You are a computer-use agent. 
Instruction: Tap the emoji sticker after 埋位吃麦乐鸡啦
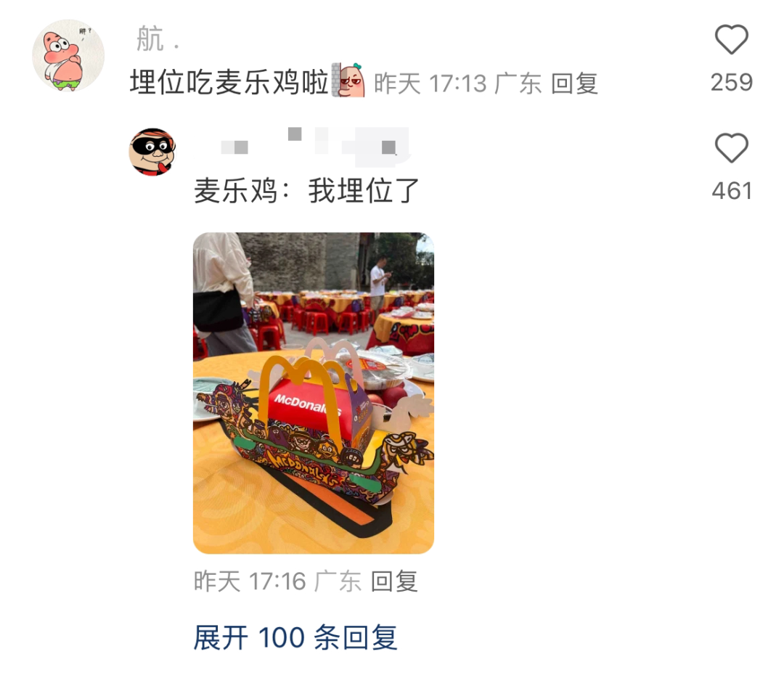pos(348,80)
